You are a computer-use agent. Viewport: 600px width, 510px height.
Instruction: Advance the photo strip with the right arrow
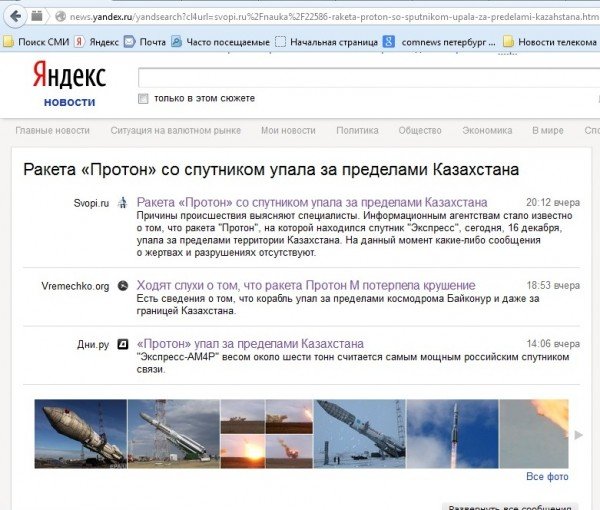[579, 435]
